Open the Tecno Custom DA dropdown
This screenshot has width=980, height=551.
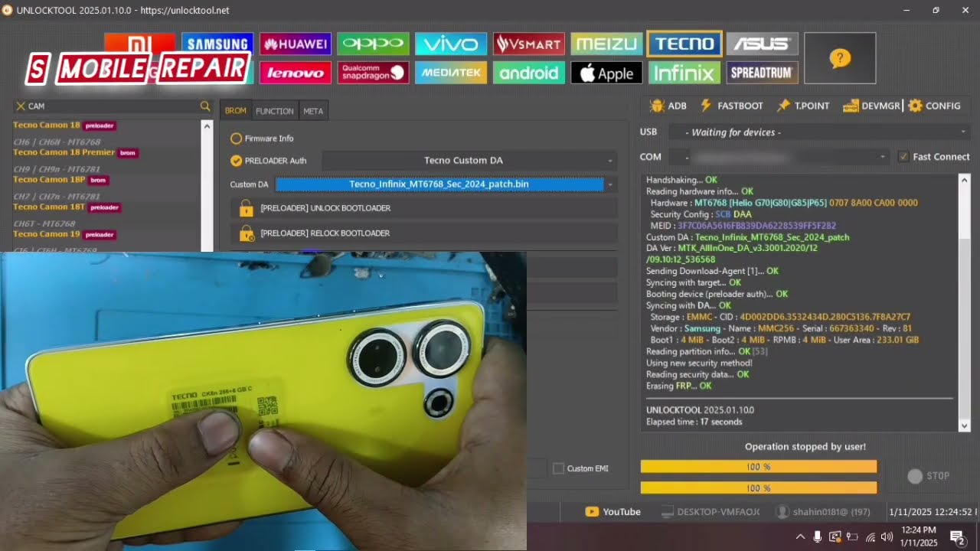point(469,161)
